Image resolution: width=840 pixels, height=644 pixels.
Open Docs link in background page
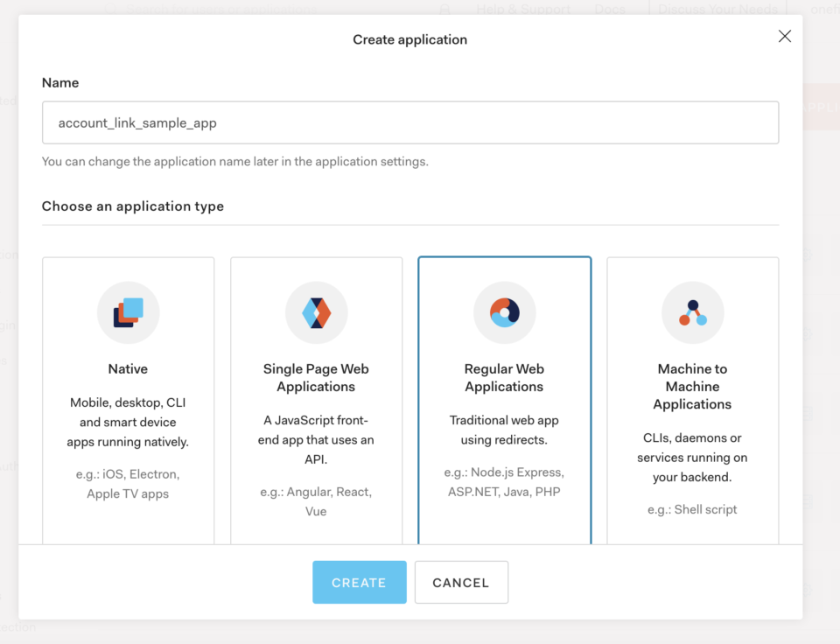coord(610,9)
